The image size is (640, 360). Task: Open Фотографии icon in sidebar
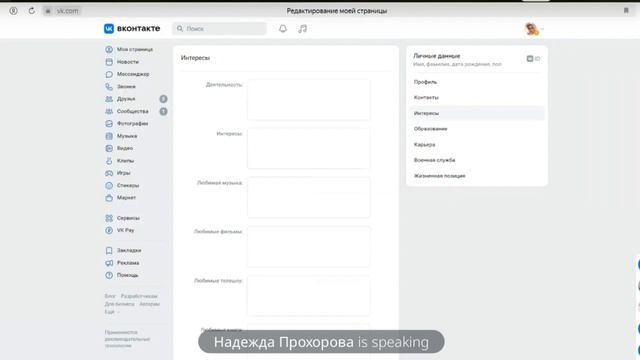pos(109,124)
